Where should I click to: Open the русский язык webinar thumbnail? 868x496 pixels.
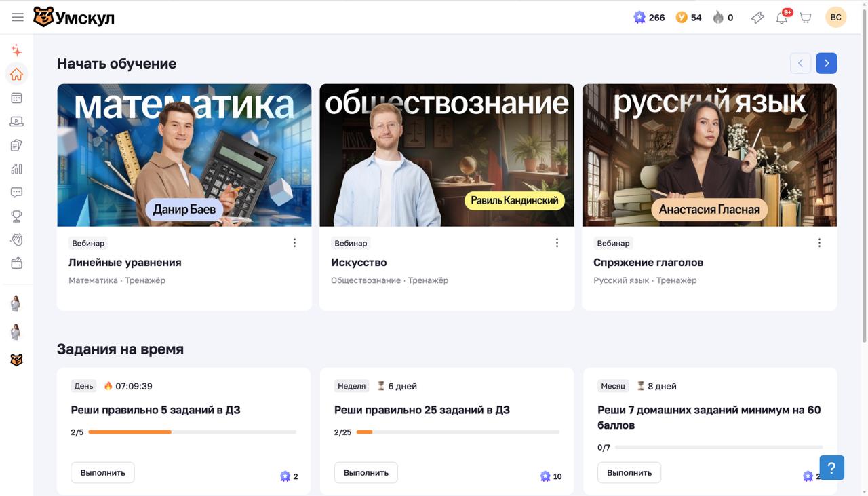coord(709,155)
